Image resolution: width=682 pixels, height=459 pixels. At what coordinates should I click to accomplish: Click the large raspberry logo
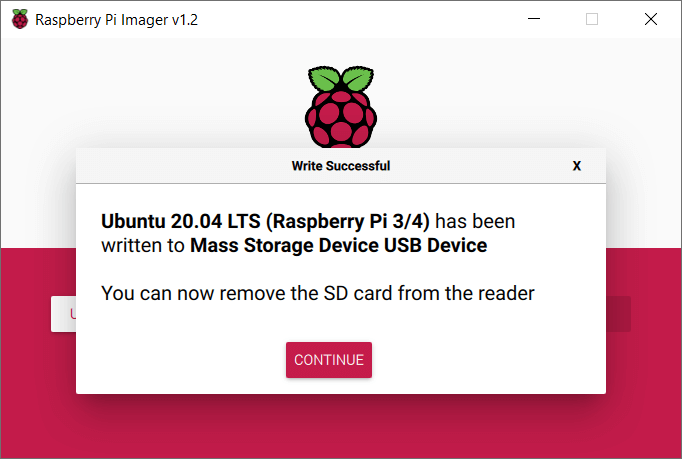pos(341,107)
